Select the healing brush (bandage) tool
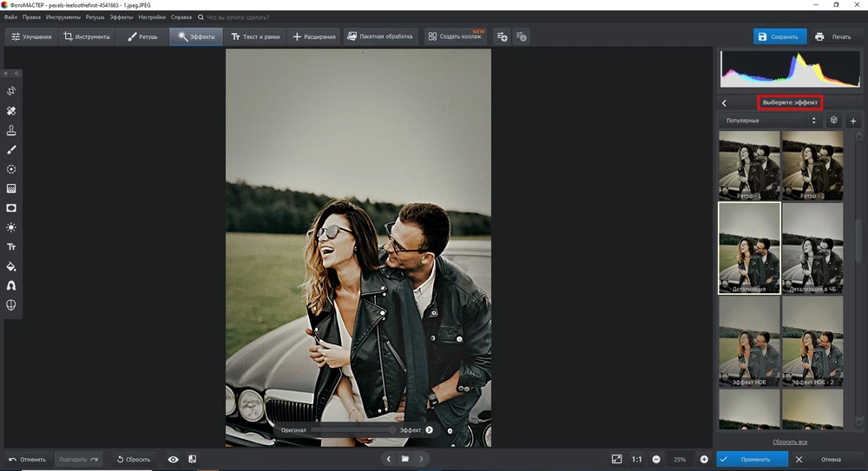The image size is (868, 471). (x=11, y=111)
